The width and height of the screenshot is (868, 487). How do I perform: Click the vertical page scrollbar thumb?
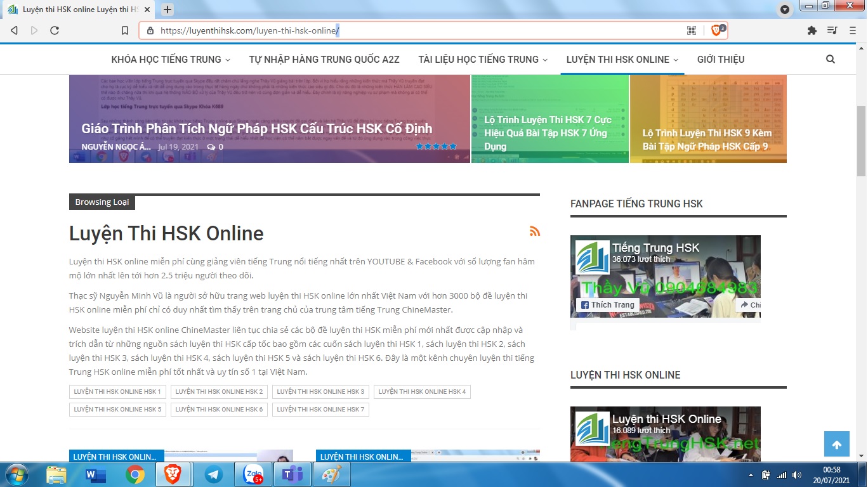861,141
